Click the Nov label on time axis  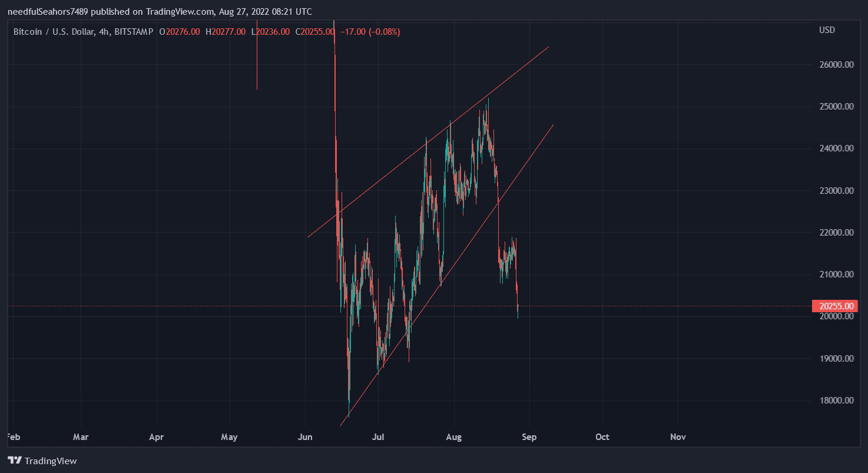click(678, 437)
